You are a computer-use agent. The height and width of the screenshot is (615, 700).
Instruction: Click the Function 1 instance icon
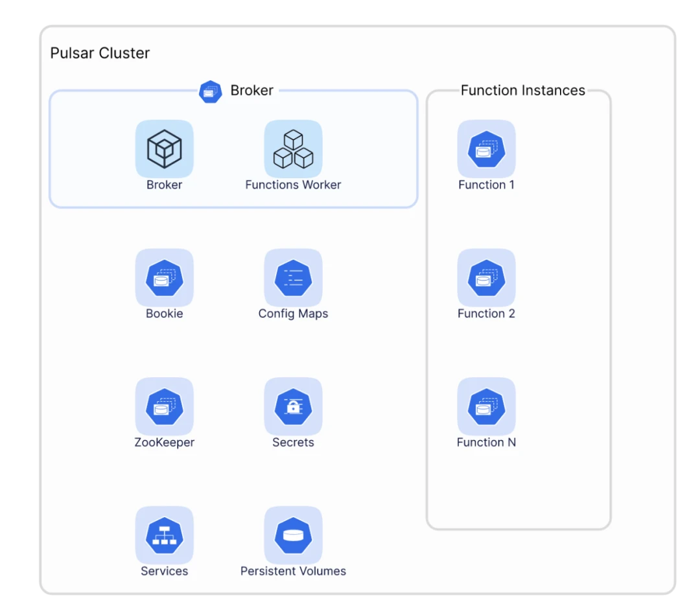tap(486, 149)
